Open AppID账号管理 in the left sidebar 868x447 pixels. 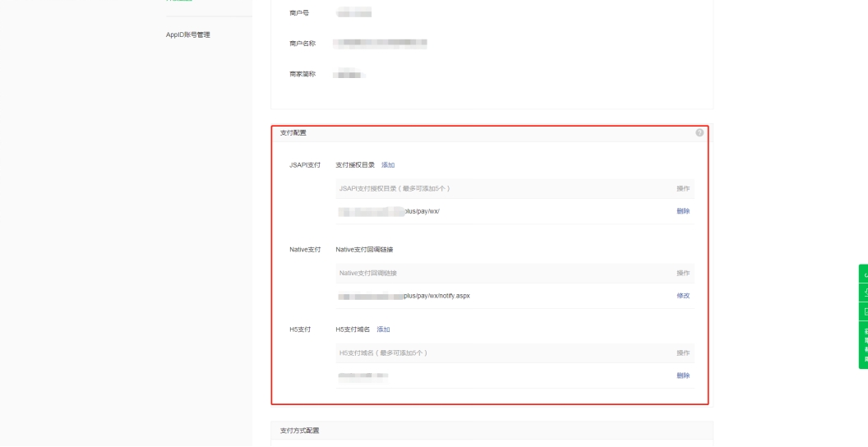pos(188,35)
